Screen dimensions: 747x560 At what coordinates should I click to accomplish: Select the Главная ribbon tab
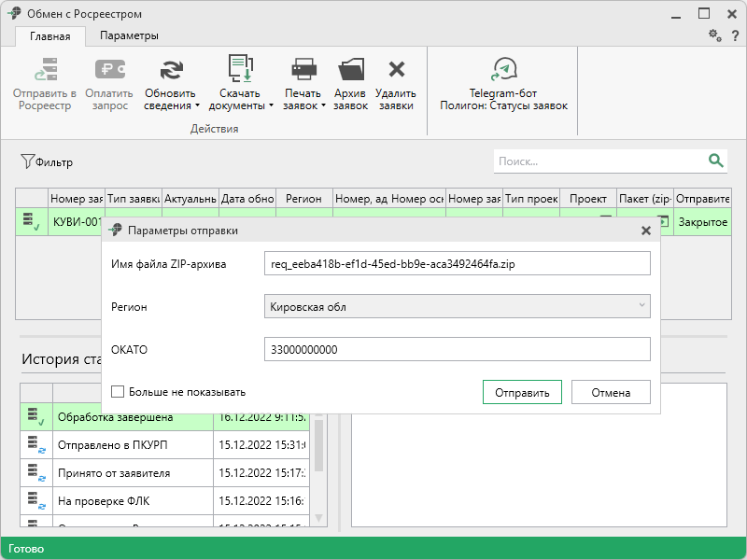[49, 36]
